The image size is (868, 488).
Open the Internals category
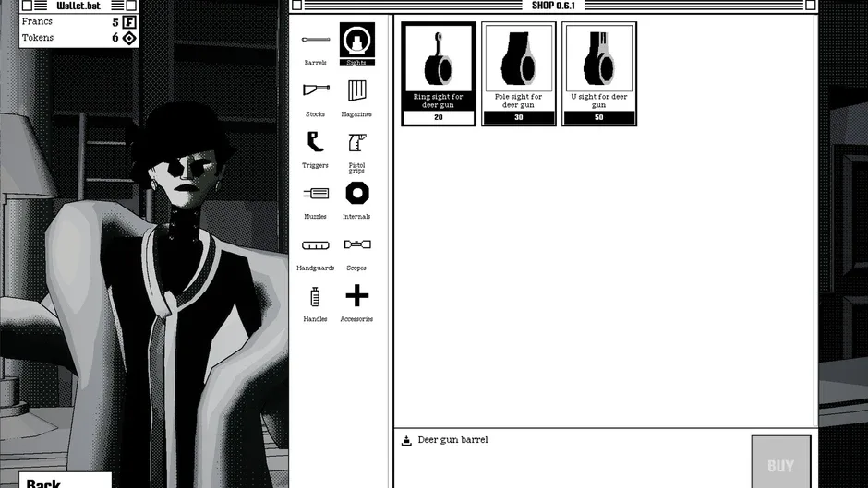[x=357, y=200]
